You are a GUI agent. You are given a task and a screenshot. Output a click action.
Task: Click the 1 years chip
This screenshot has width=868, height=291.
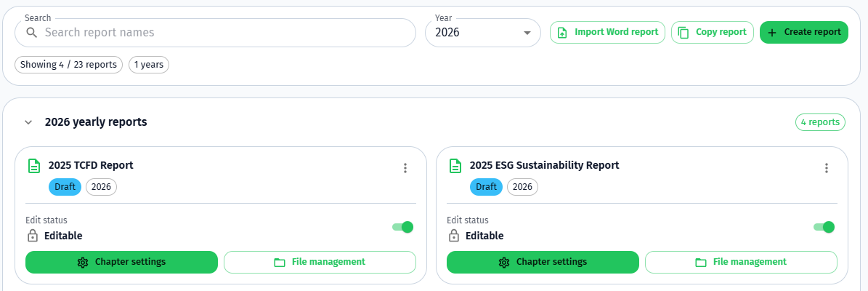click(149, 65)
